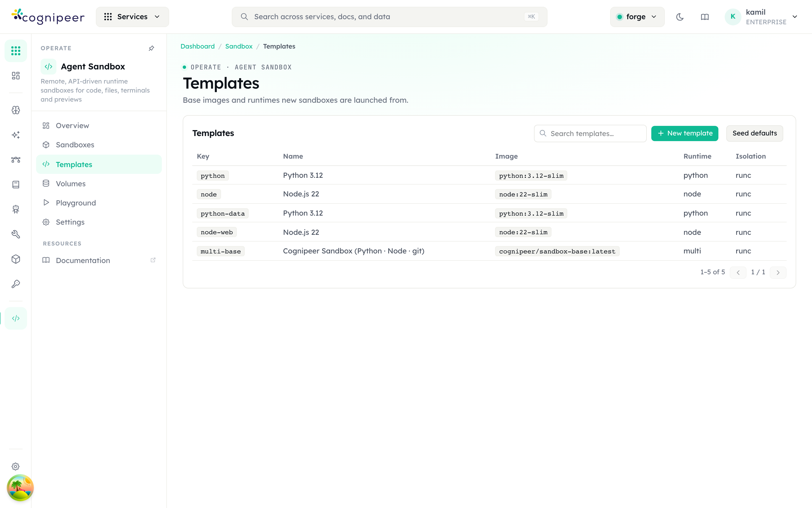Click the cognipeer/sandbox-base:latest image cell
Screen dimensions: 812x508
pyautogui.click(x=557, y=251)
